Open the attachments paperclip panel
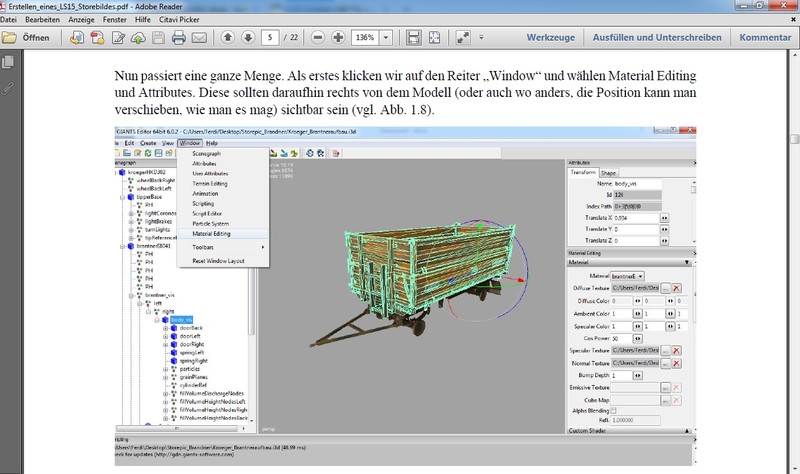 (x=9, y=86)
